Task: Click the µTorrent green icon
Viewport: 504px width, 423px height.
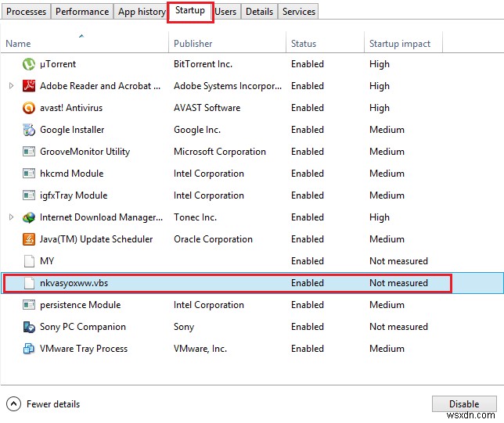Action: coord(29,64)
